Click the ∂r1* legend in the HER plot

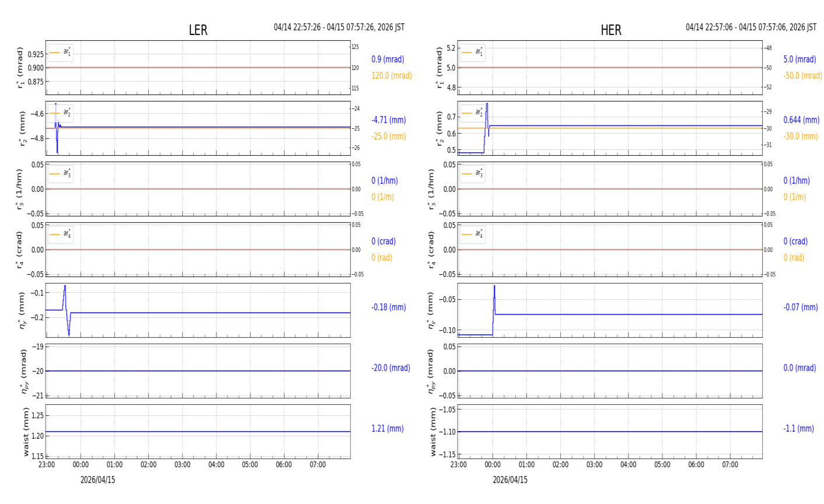473,52
